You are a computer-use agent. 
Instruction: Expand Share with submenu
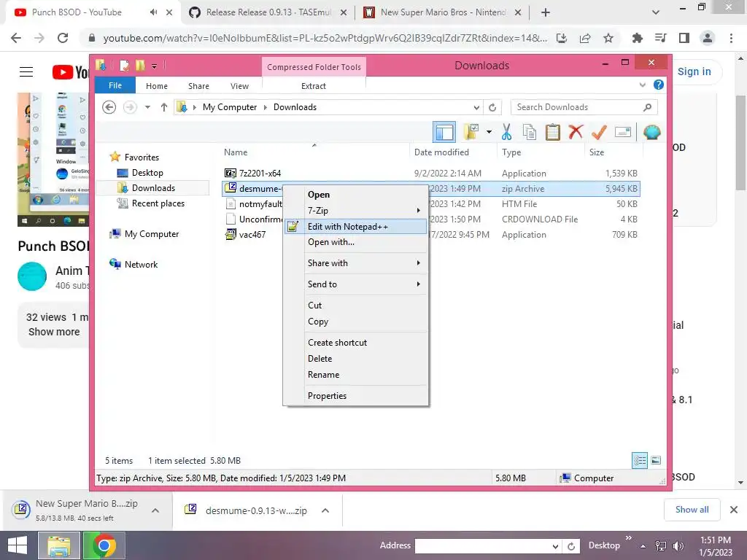point(355,262)
